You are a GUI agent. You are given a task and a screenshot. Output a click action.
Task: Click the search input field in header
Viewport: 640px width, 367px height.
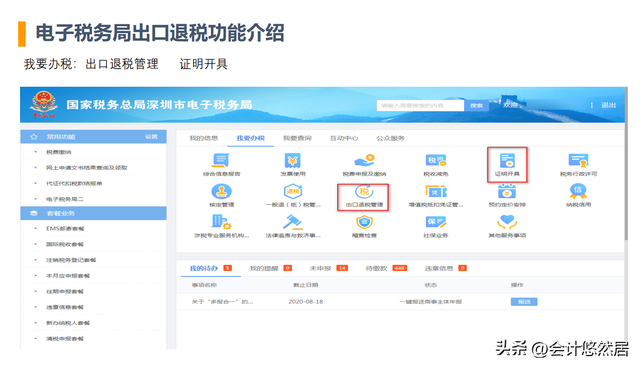(420, 105)
